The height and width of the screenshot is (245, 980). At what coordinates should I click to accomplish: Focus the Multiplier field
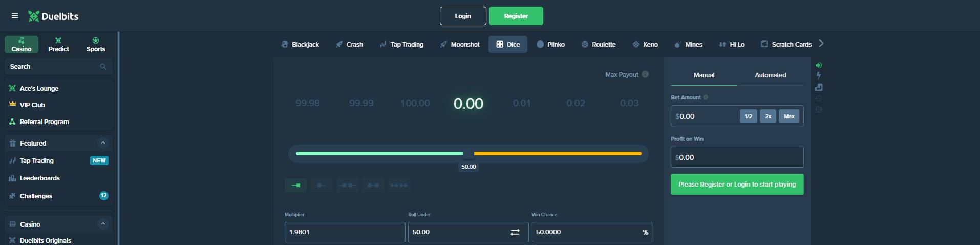(345, 232)
